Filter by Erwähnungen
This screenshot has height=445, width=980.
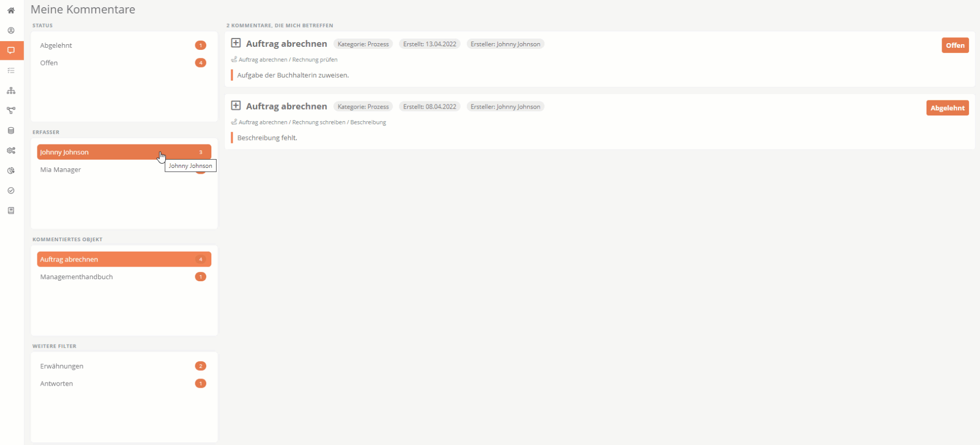click(124, 366)
